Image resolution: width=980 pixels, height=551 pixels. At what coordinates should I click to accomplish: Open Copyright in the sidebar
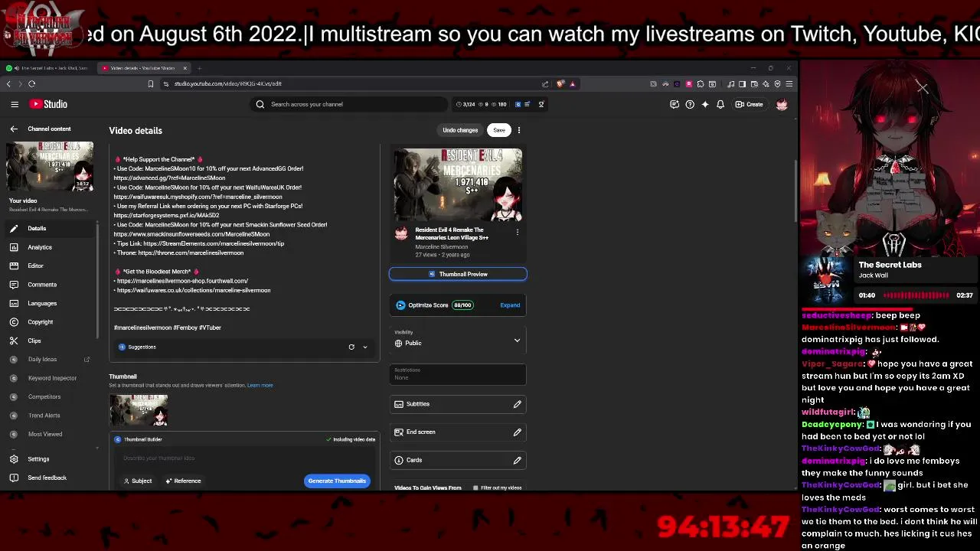[x=49, y=322]
